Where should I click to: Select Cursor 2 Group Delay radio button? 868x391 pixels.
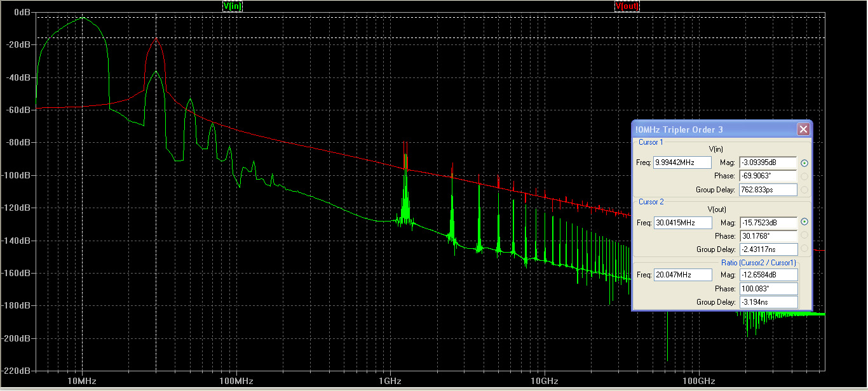[x=804, y=249]
